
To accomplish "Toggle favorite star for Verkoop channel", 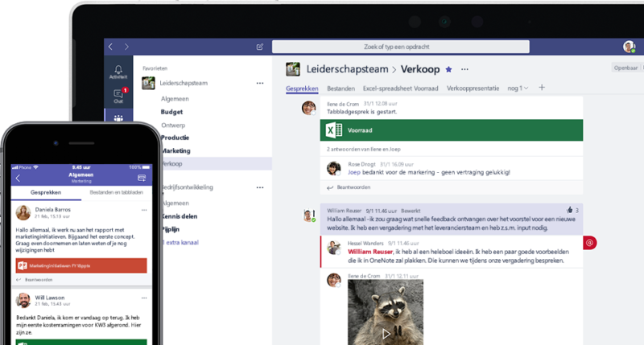I will (448, 69).
